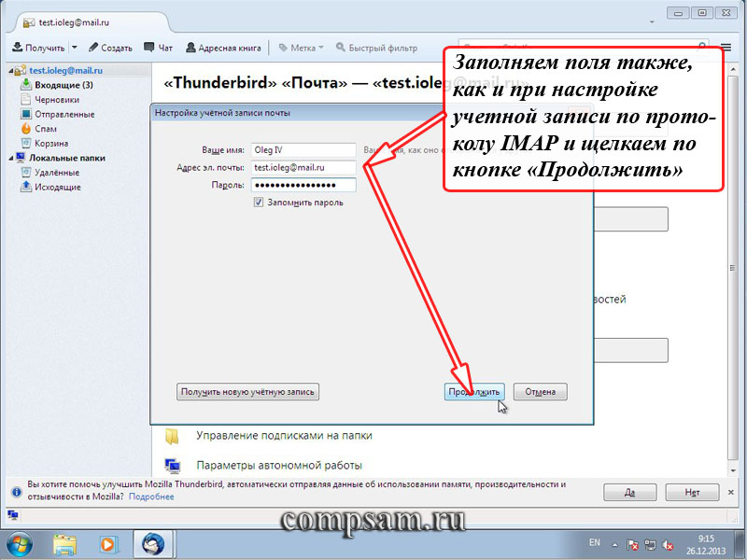Click the Action Center flag icon

(632, 545)
